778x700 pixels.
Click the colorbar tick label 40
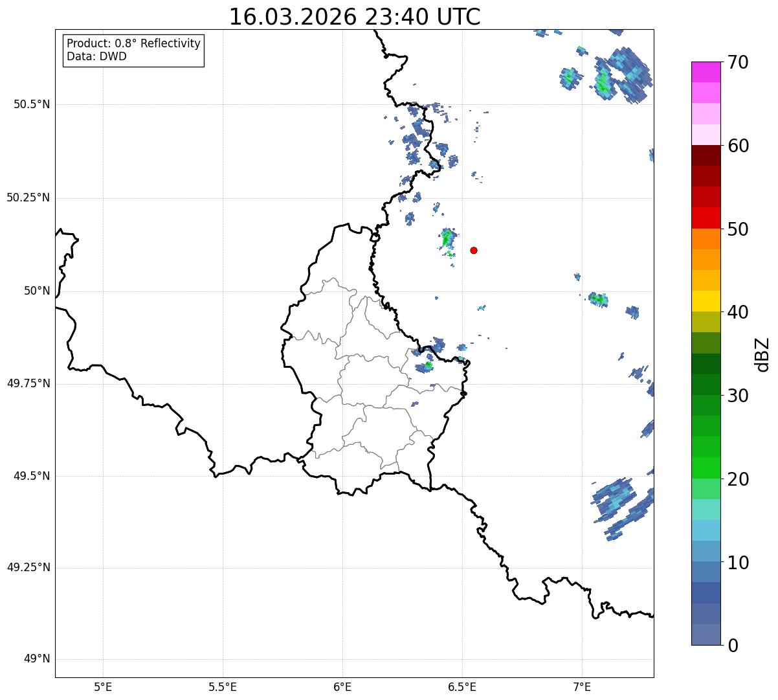pos(738,312)
